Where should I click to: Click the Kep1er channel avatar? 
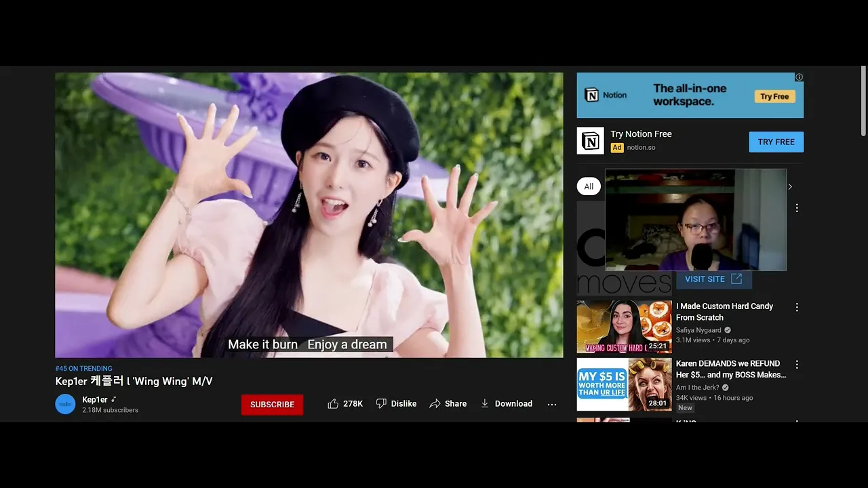[65, 404]
